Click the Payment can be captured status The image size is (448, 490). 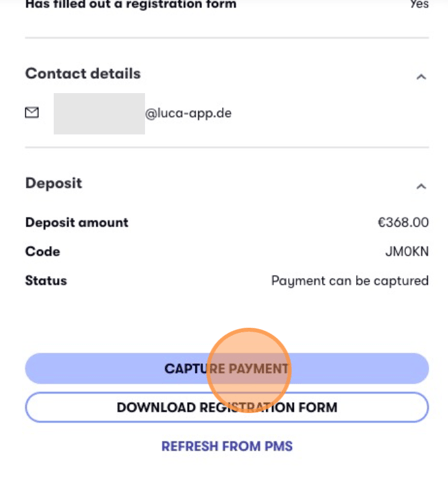point(350,281)
